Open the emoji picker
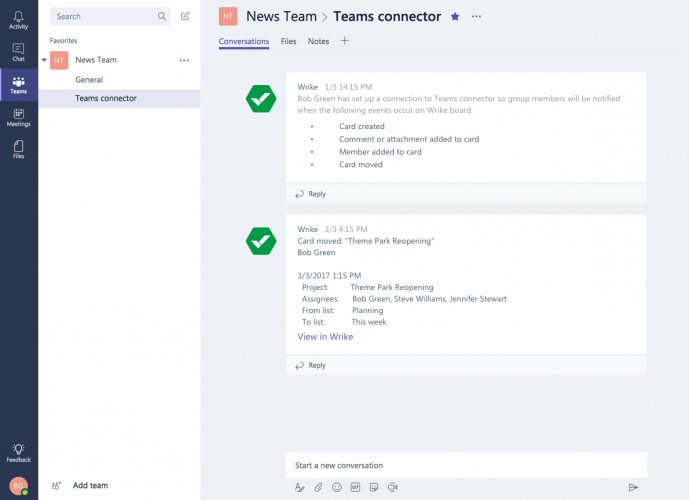Image resolution: width=689 pixels, height=500 pixels. [x=337, y=487]
